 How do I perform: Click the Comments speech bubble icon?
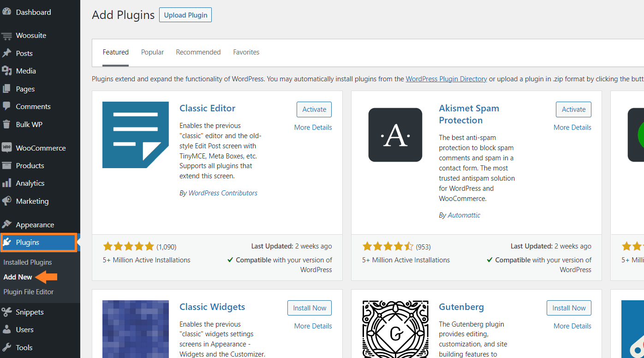[6, 106]
